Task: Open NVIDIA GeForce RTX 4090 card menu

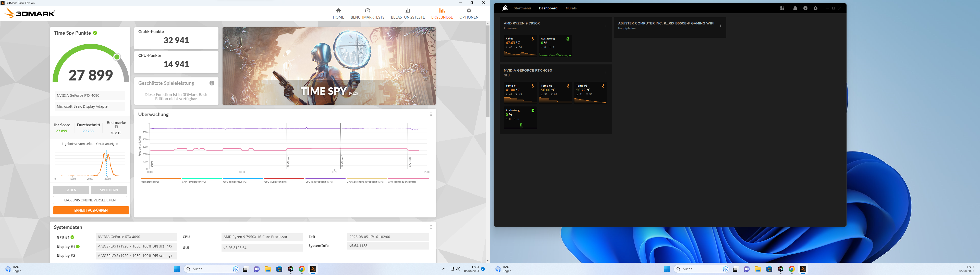Action: (x=606, y=73)
